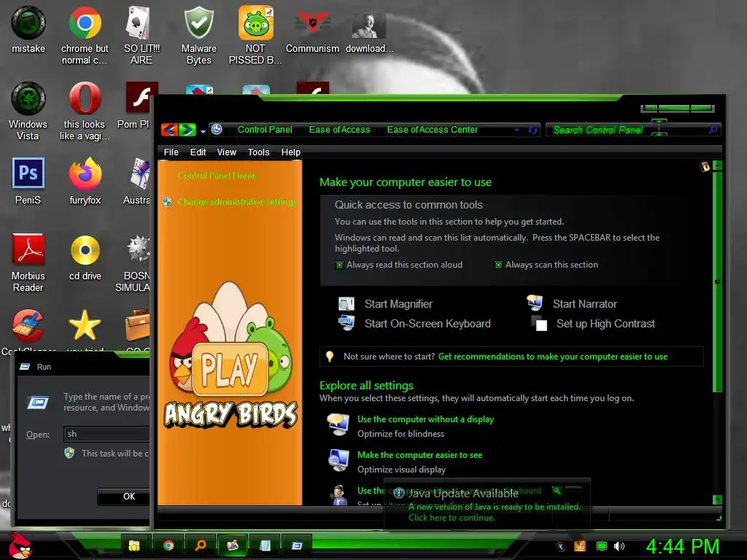Open the 'chrome but normal' Chrome icon

tap(85, 23)
